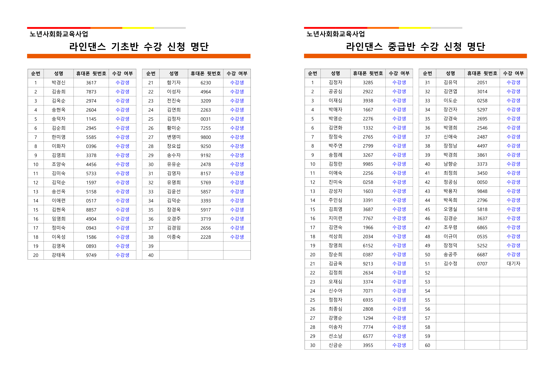Click the 노년사회화교육사업 heading on the left page

tap(59, 34)
